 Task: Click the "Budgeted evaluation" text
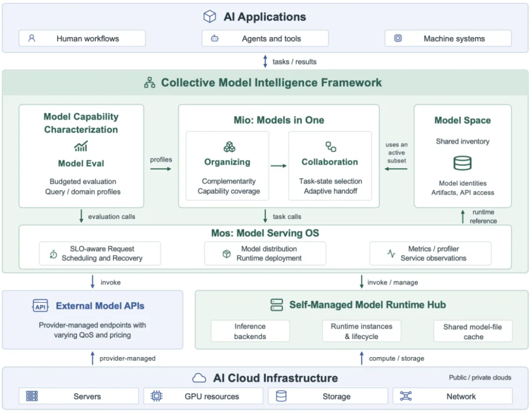click(x=83, y=181)
